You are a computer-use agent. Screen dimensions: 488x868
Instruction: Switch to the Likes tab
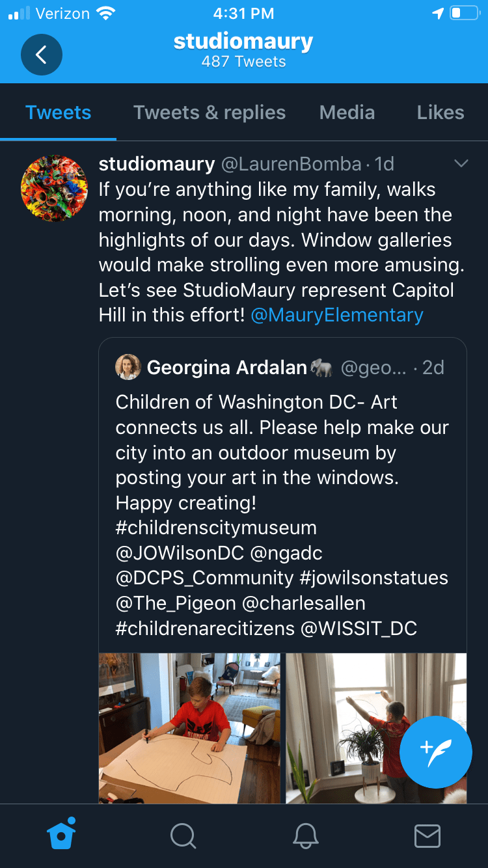(441, 113)
